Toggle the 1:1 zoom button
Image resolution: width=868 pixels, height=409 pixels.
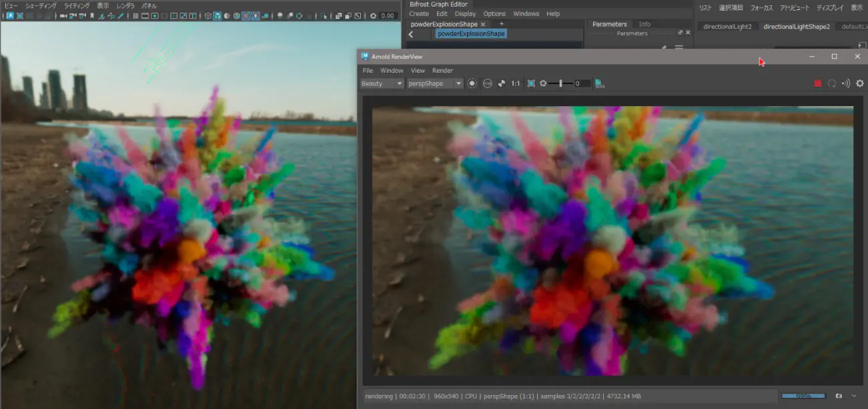pyautogui.click(x=516, y=83)
